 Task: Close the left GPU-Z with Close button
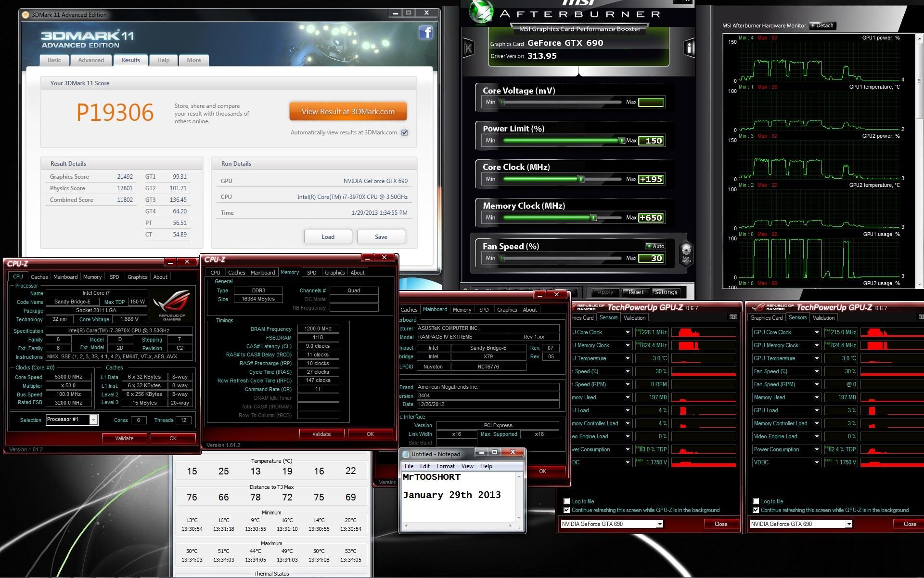721,524
